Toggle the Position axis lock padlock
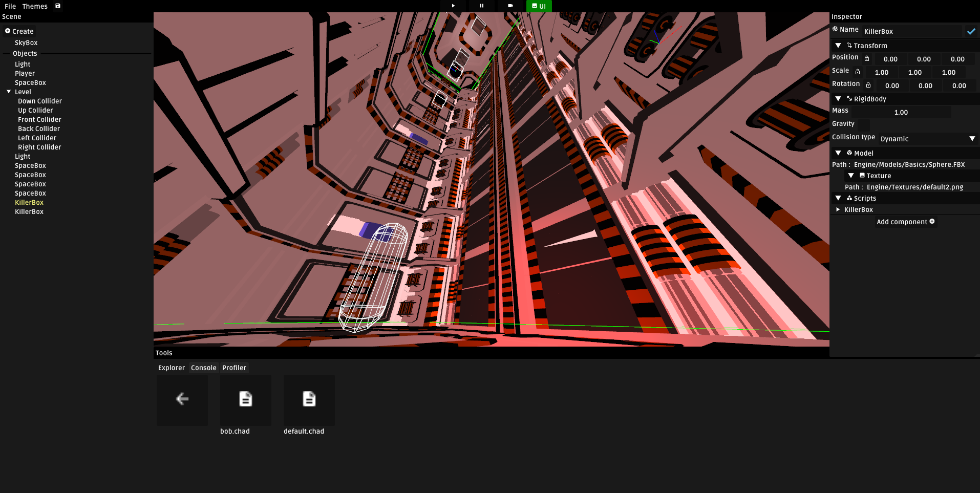 (866, 58)
